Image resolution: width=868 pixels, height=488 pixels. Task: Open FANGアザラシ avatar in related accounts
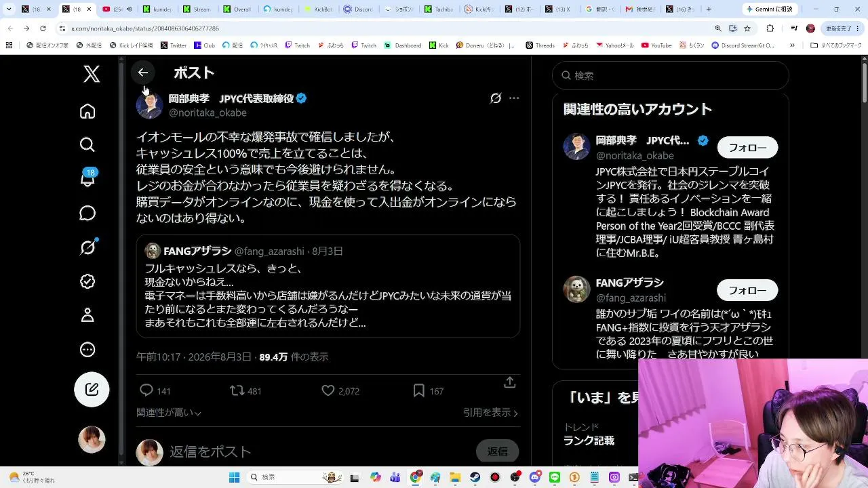[577, 289]
